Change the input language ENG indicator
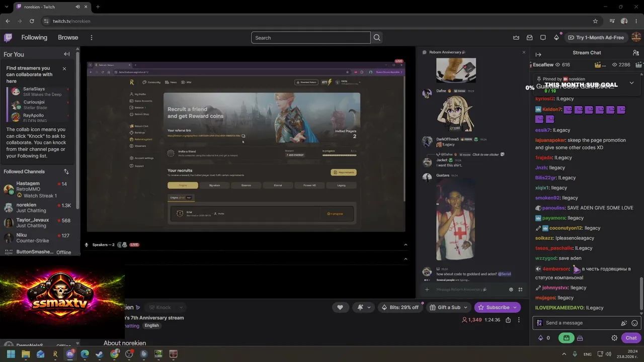The height and width of the screenshot is (362, 644). [587, 354]
